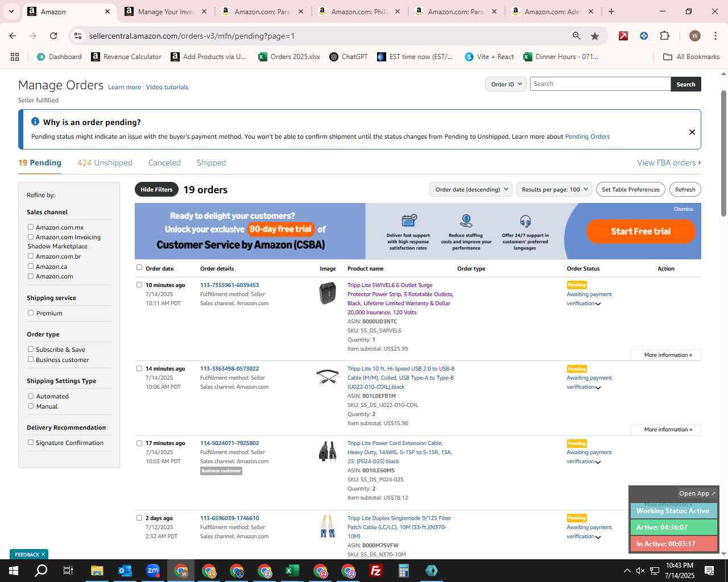
Task: Open Outlook from the taskbar
Action: (x=125, y=571)
